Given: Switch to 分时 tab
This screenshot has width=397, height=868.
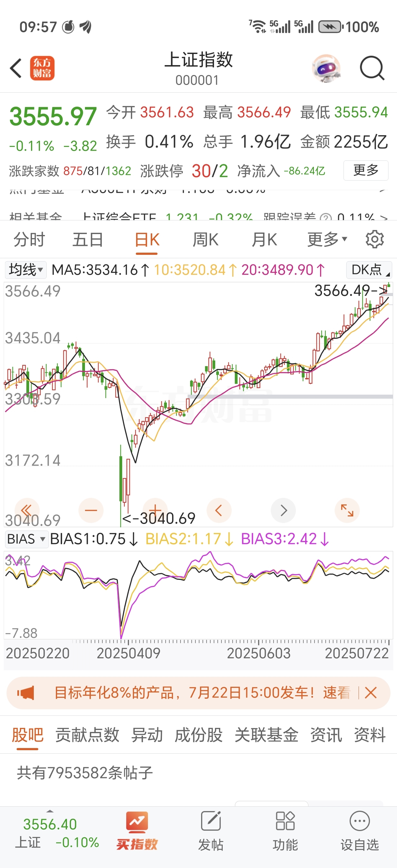Looking at the screenshot, I should pyautogui.click(x=29, y=240).
